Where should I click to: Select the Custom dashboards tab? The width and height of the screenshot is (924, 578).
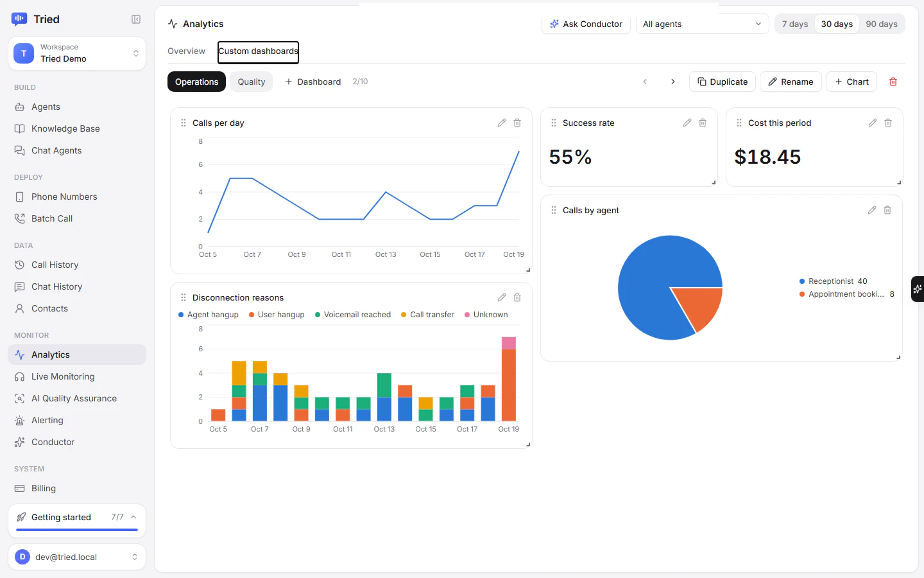[258, 51]
